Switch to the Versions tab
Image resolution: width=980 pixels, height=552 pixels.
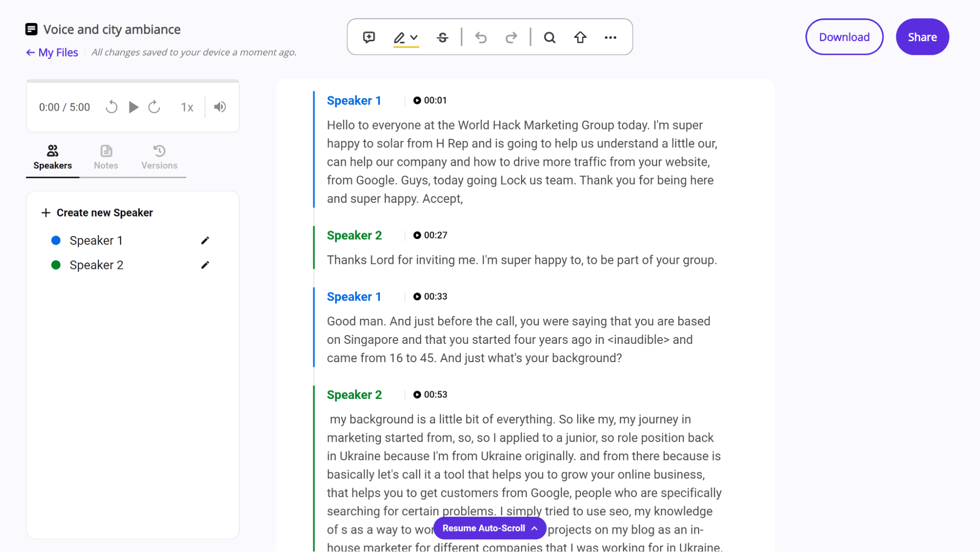159,157
